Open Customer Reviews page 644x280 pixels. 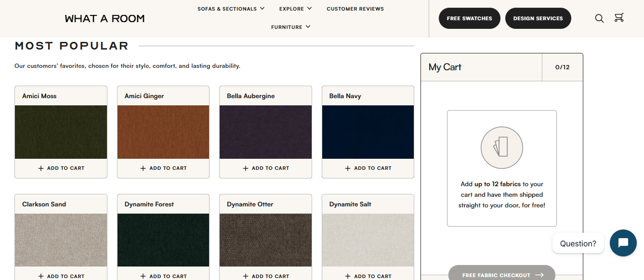pyautogui.click(x=355, y=9)
